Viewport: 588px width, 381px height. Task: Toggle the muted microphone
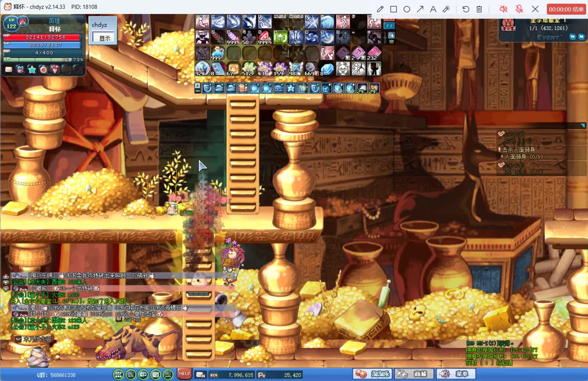tap(519, 9)
